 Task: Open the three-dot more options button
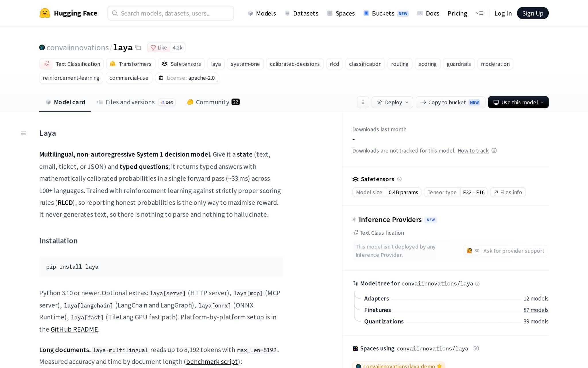[x=363, y=102]
